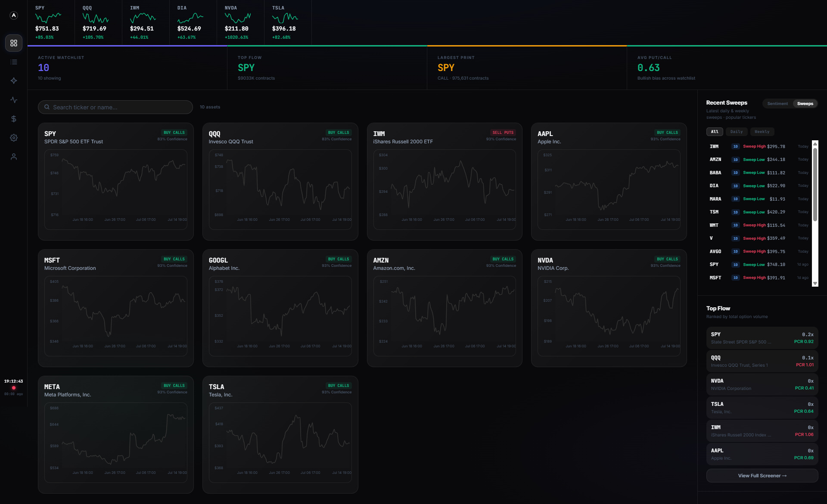This screenshot has width=827, height=504.
Task: Filter sweeps by Weekly
Action: pos(762,132)
